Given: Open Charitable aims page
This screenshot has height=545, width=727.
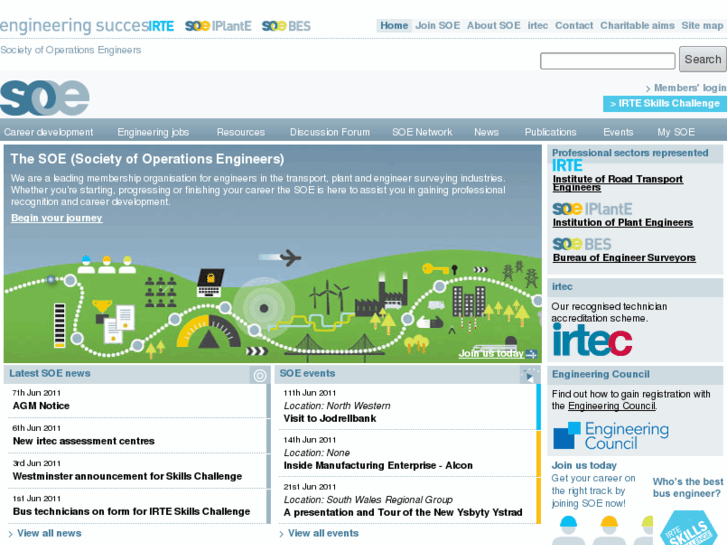Looking at the screenshot, I should coord(637,26).
